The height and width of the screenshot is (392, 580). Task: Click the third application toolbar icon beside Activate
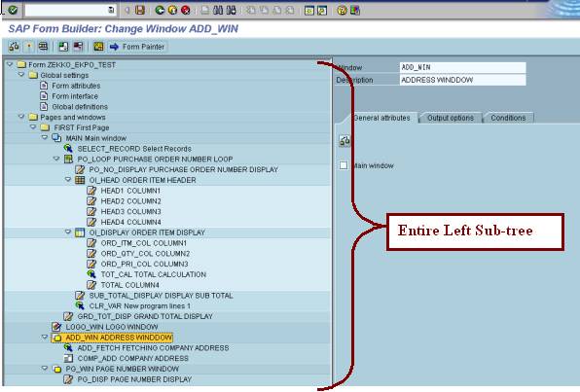43,47
